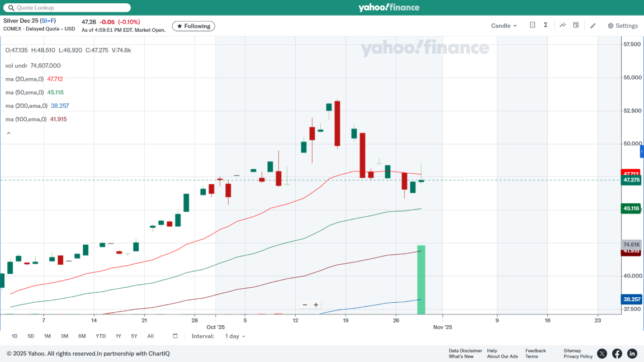Zoom in chart with plus button
Screen dimensions: 644x362
coord(316,305)
